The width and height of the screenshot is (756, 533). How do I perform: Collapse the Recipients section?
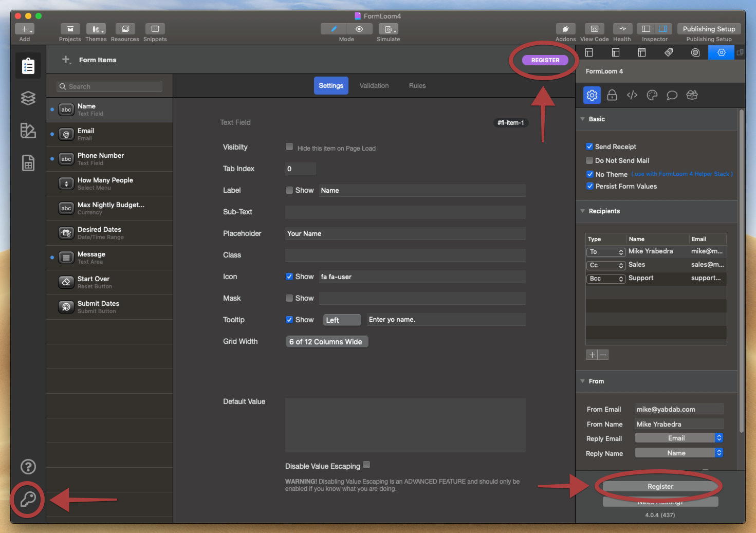583,211
